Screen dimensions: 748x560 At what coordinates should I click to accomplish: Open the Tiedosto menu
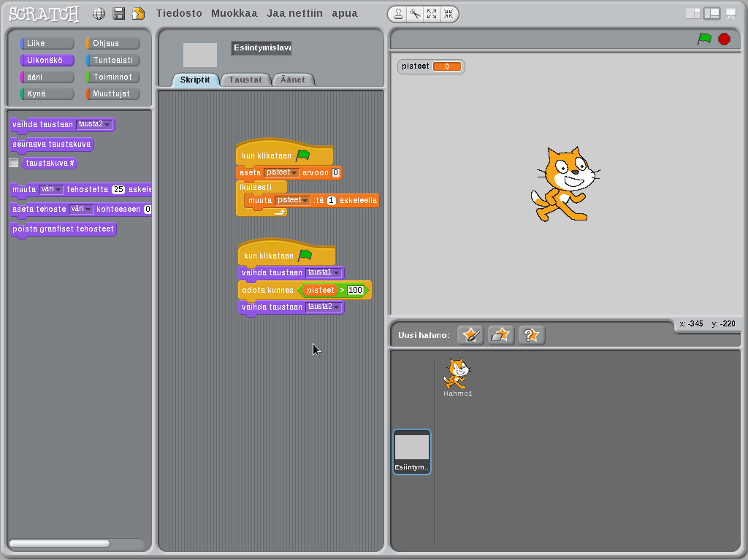(x=178, y=13)
